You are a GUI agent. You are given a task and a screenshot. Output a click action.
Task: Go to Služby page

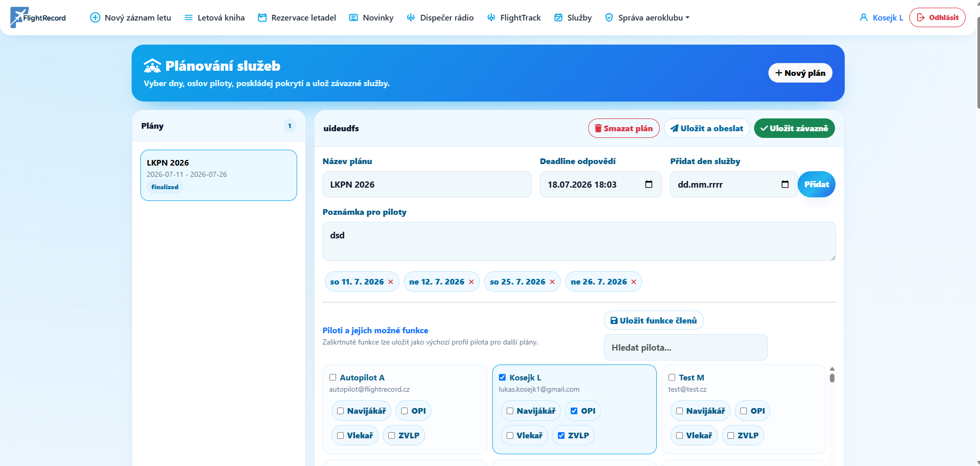pyautogui.click(x=573, y=17)
